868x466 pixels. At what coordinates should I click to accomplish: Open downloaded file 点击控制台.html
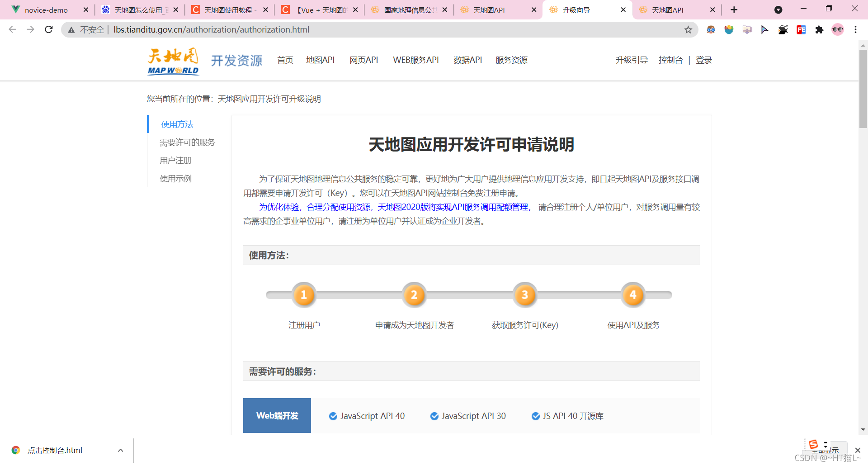pos(55,450)
